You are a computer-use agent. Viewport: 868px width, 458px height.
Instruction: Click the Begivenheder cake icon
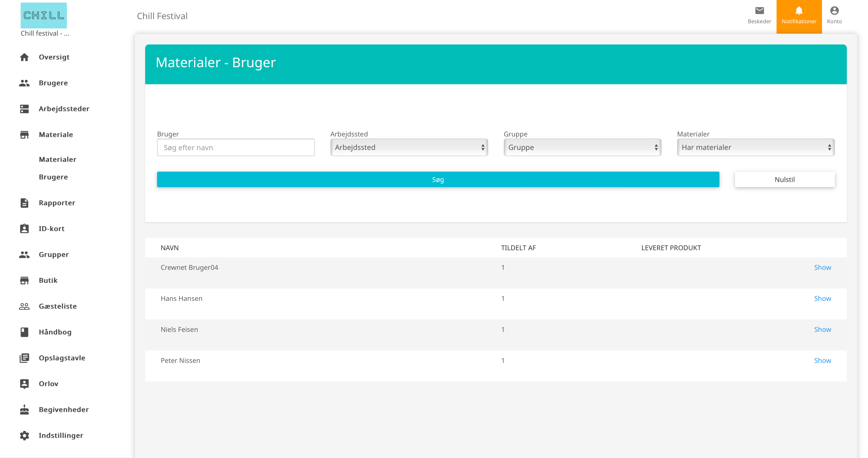[24, 409]
